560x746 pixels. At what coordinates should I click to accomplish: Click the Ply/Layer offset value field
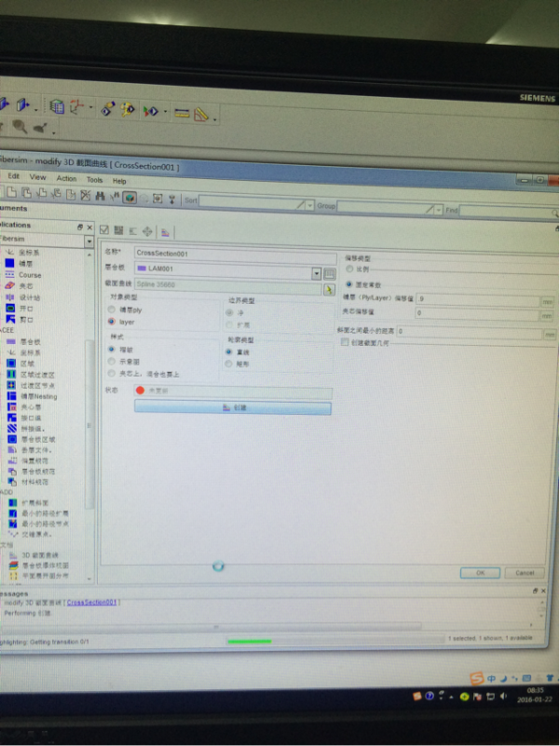coord(478,299)
